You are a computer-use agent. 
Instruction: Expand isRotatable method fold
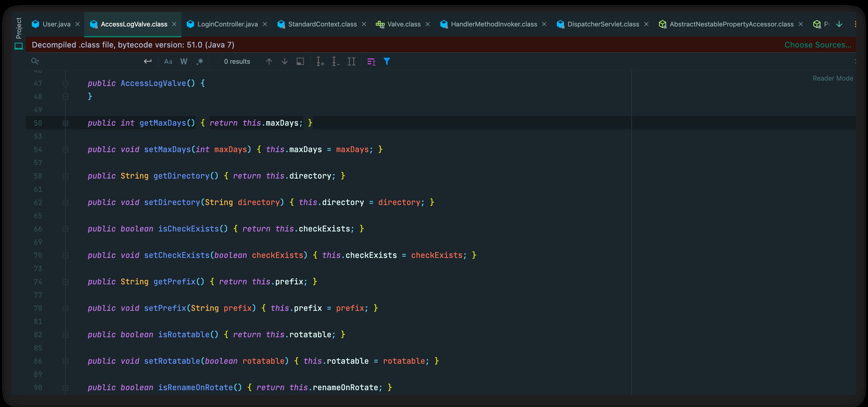coord(65,335)
